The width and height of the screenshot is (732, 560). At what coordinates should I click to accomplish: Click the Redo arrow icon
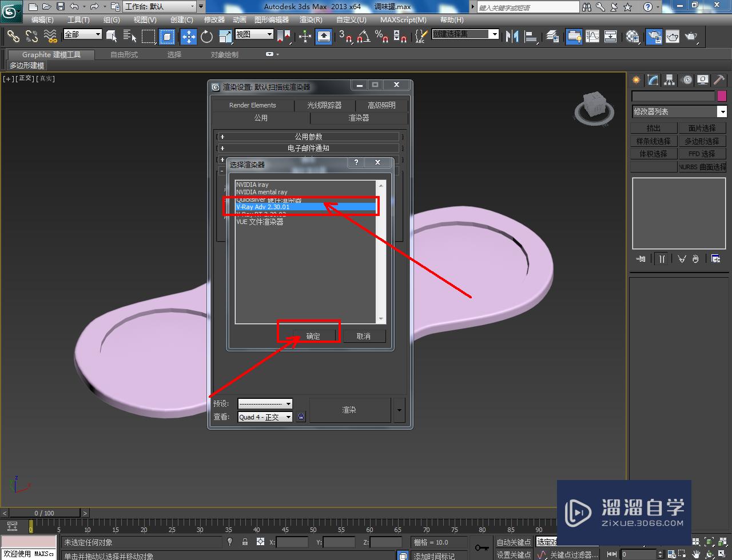click(x=95, y=7)
